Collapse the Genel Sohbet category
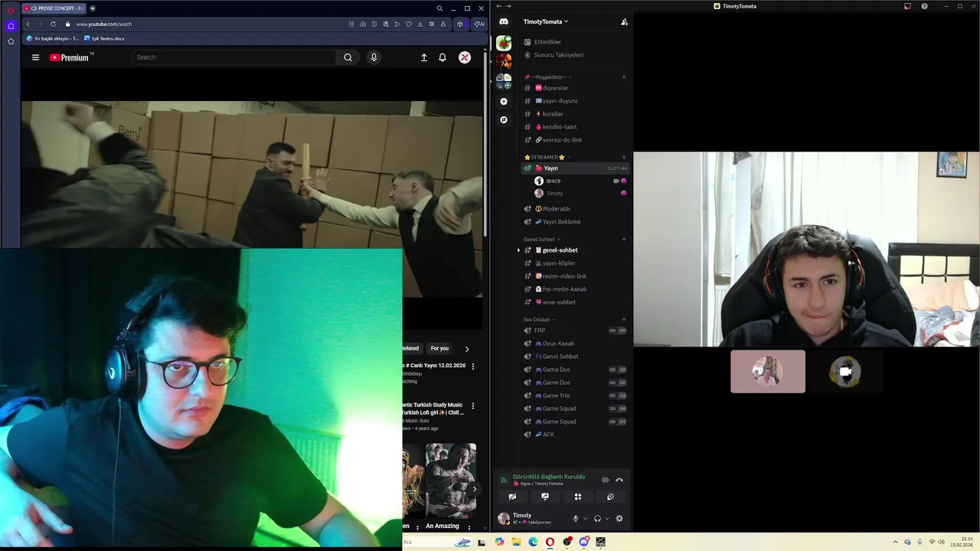The image size is (980, 551). coord(542,239)
